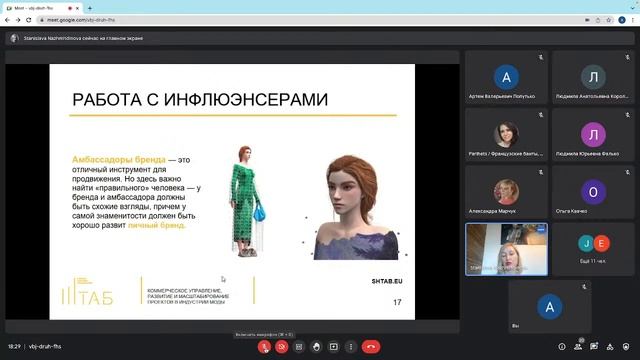Click the yellow 'личный бренд' text

(x=157, y=225)
